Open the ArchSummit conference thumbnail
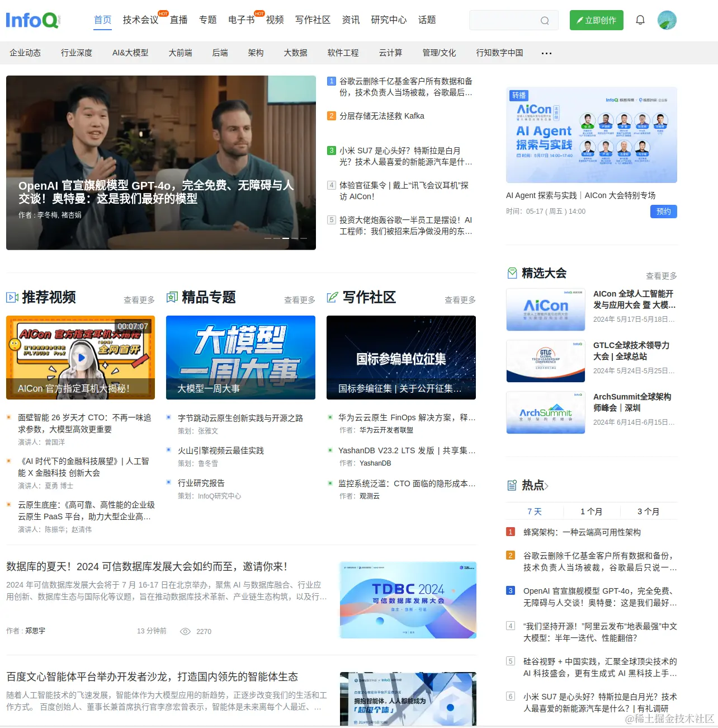This screenshot has height=728, width=718. pos(546,413)
